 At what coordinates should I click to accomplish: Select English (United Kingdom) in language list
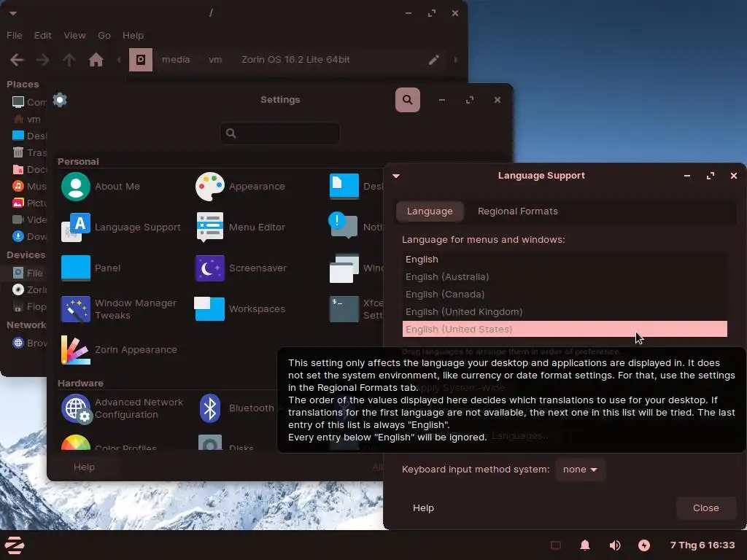pyautogui.click(x=565, y=312)
